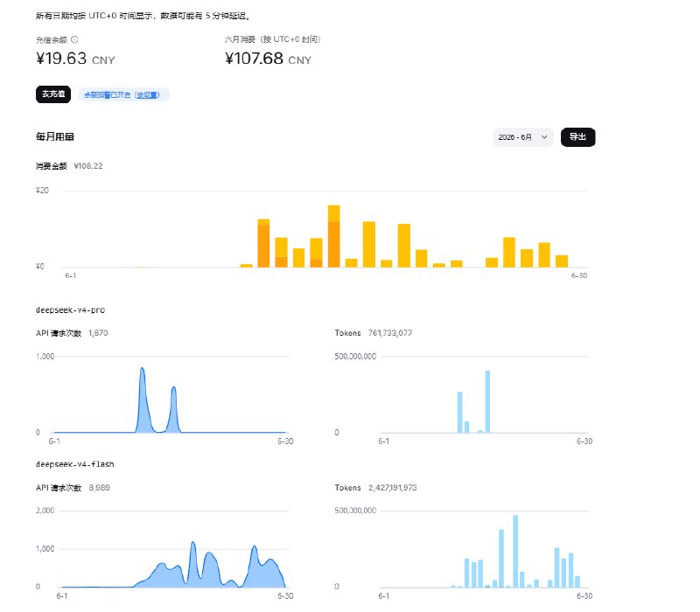Open the 去设置 balance alert link

coord(147,95)
